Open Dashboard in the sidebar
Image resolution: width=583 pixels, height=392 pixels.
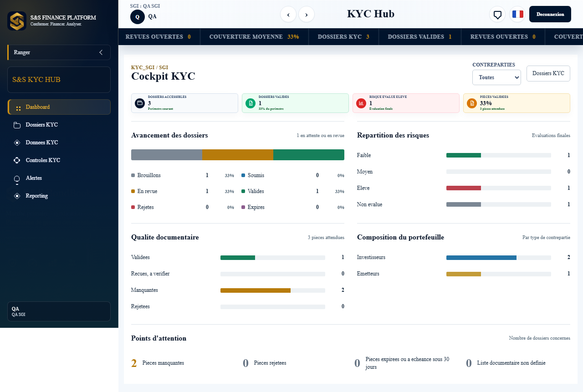(x=59, y=107)
